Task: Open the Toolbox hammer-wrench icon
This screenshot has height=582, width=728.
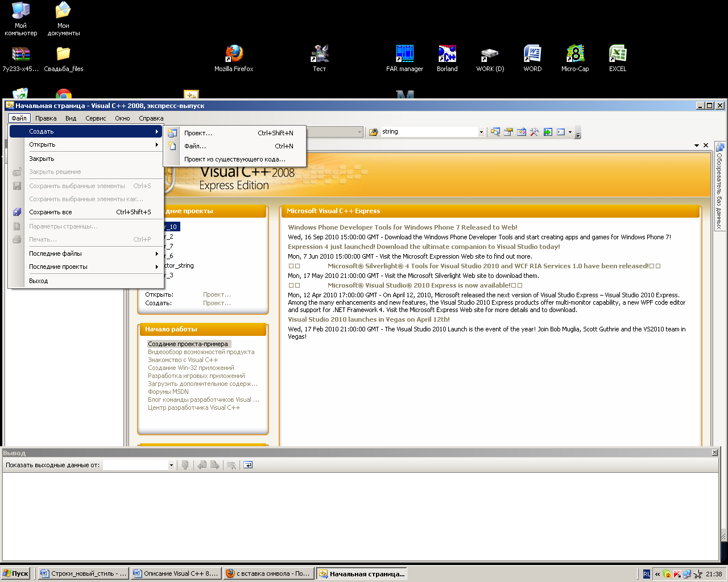Action: coord(535,132)
